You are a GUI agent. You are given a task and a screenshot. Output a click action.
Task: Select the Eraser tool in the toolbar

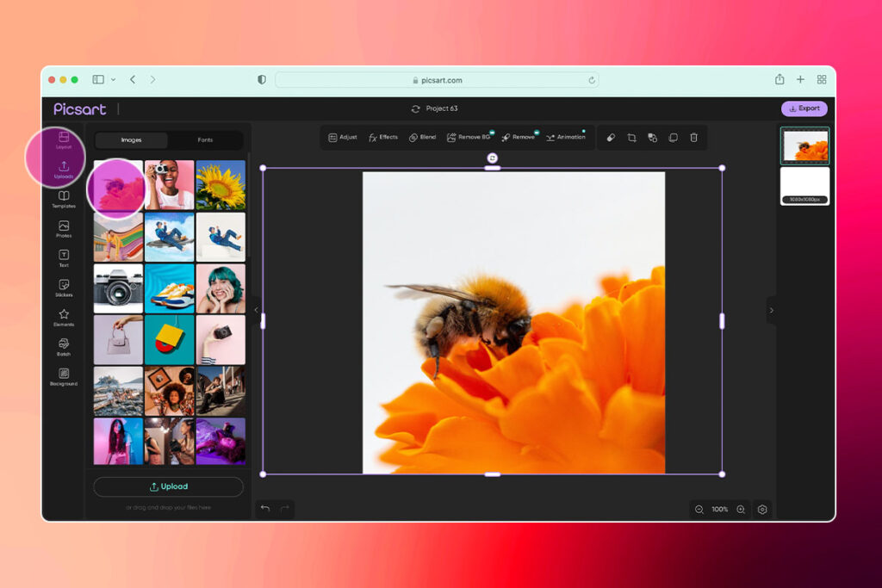click(x=610, y=138)
